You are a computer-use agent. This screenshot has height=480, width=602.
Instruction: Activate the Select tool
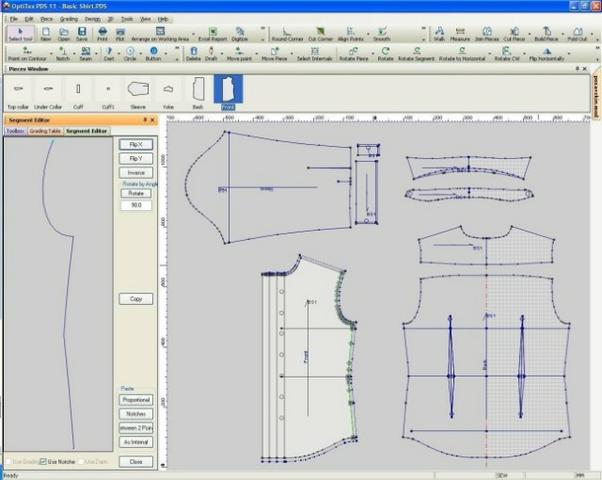tap(20, 34)
